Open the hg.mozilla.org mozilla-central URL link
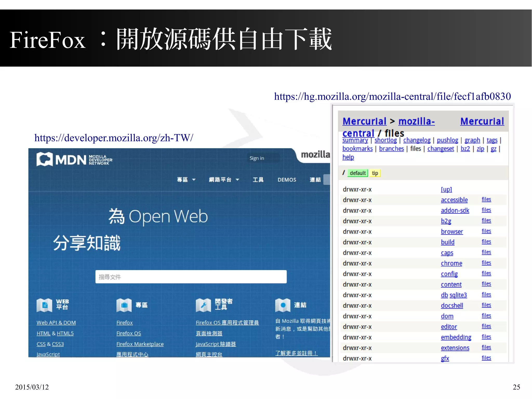 392,96
